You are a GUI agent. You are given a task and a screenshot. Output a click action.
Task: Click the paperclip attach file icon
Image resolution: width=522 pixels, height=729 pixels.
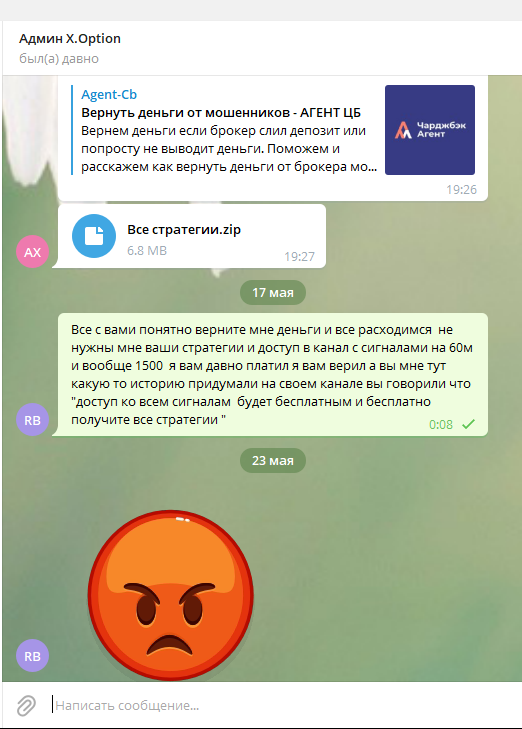(x=26, y=705)
